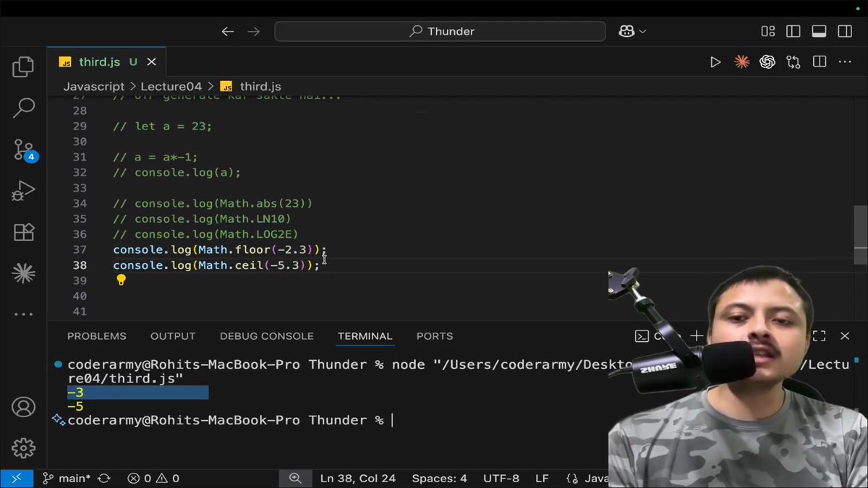Switch to the TERMINAL tab
The image size is (868, 488).
click(365, 336)
